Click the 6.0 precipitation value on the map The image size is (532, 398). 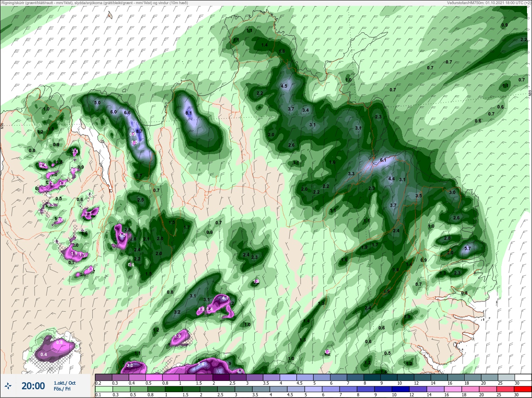pyautogui.click(x=113, y=112)
